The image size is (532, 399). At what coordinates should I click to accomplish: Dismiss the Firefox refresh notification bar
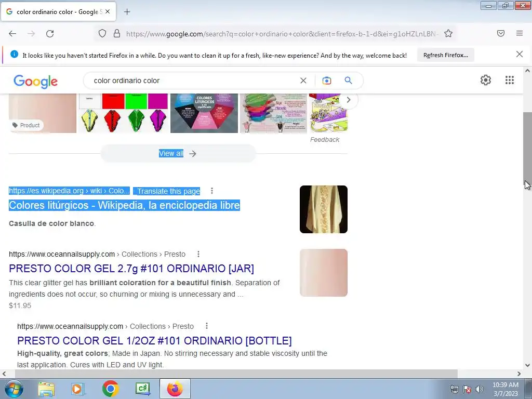520,54
